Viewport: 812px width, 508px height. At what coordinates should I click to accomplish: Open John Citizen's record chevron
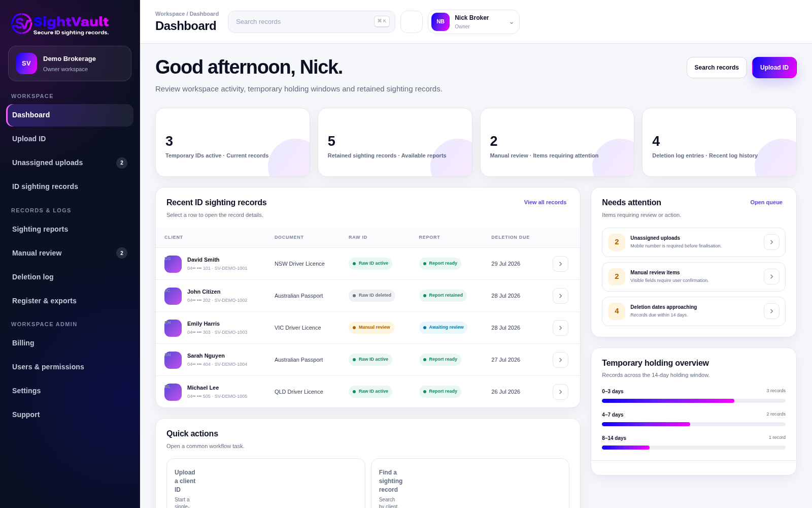[560, 296]
